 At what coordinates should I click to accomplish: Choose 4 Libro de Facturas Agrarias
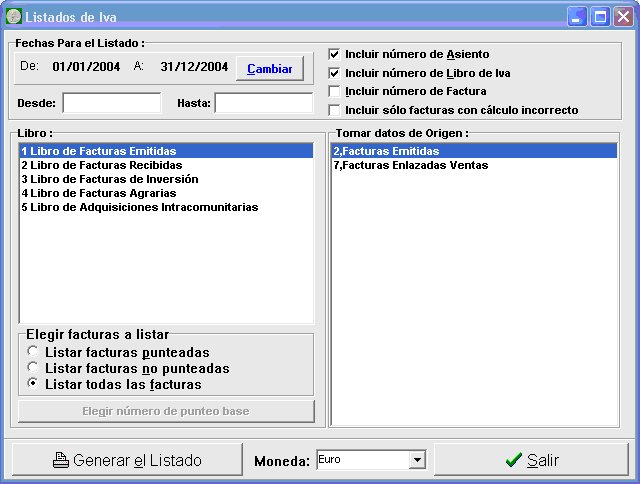pos(98,193)
